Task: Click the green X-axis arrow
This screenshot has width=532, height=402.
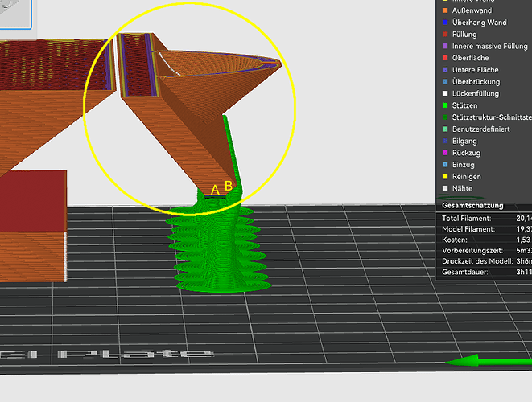Action: 489,361
